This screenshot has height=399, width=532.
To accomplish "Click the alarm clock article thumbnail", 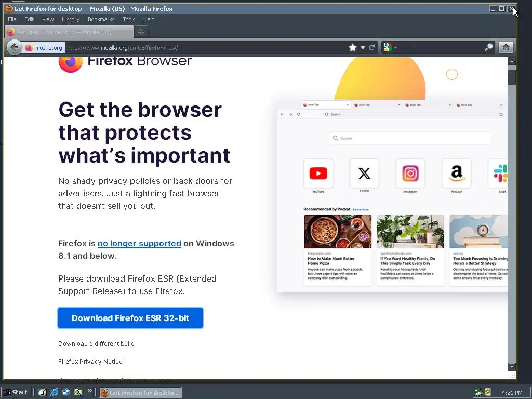I will 478,231.
